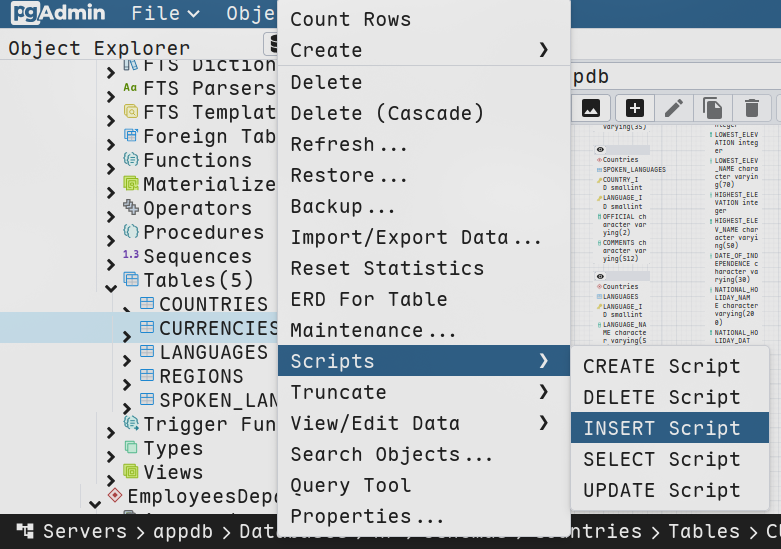This screenshot has width=781, height=549.
Task: Click the trash delete icon in ERD toolbar
Action: point(752,108)
